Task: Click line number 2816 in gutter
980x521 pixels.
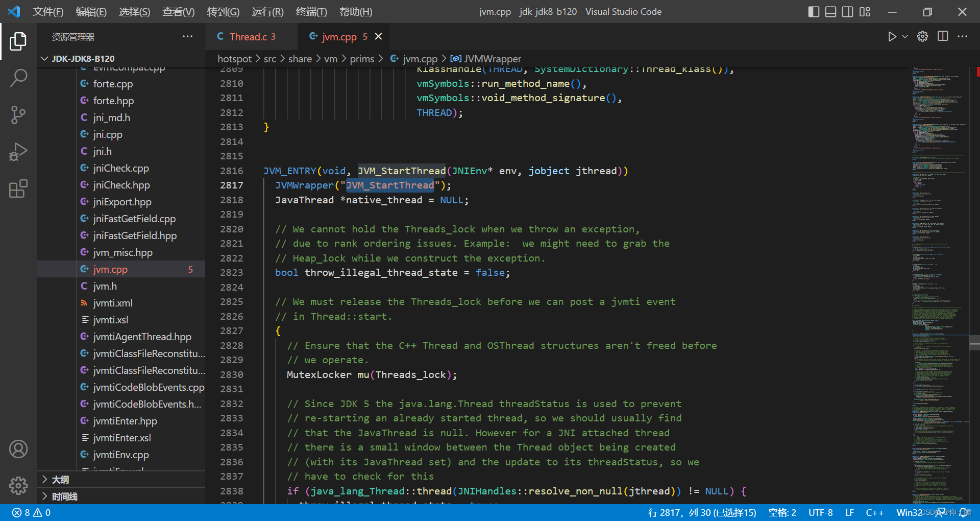Action: (231, 171)
